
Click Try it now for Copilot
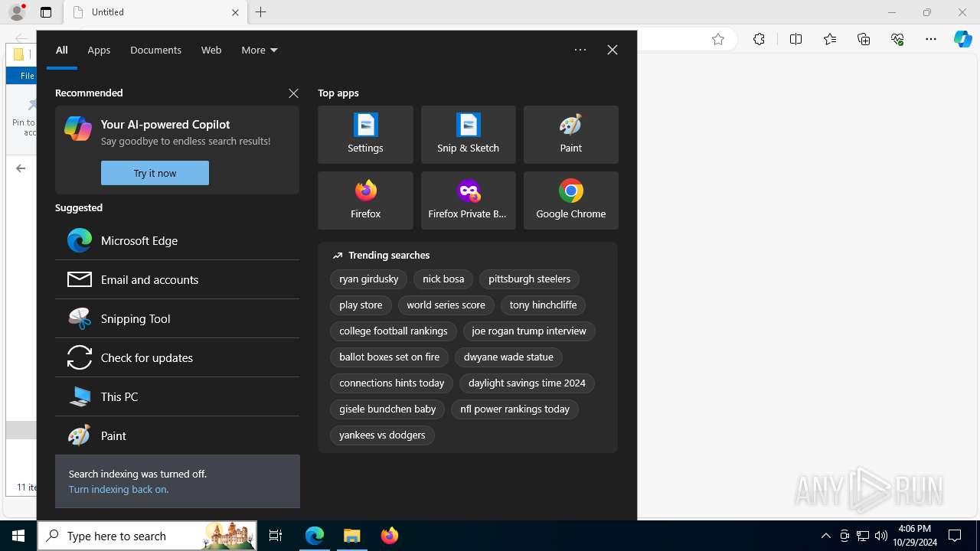[155, 173]
